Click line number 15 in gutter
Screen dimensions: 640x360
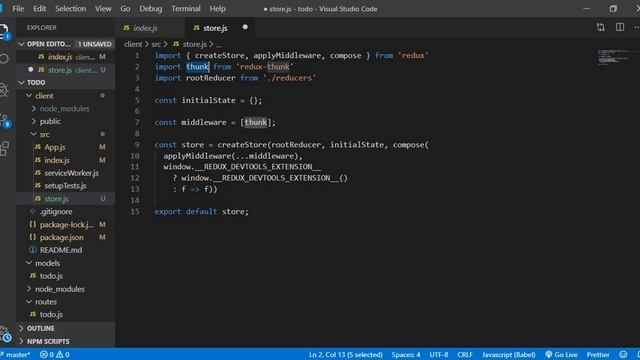pyautogui.click(x=135, y=211)
